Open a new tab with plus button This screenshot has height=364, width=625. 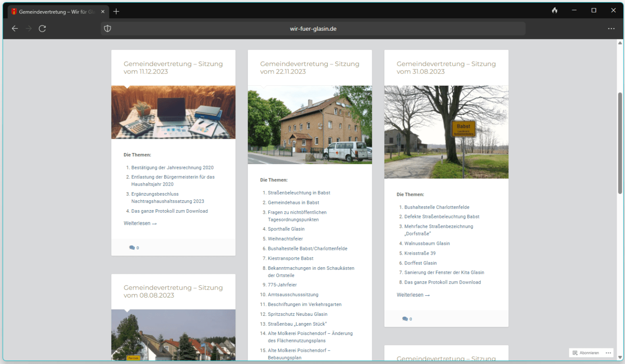(116, 11)
